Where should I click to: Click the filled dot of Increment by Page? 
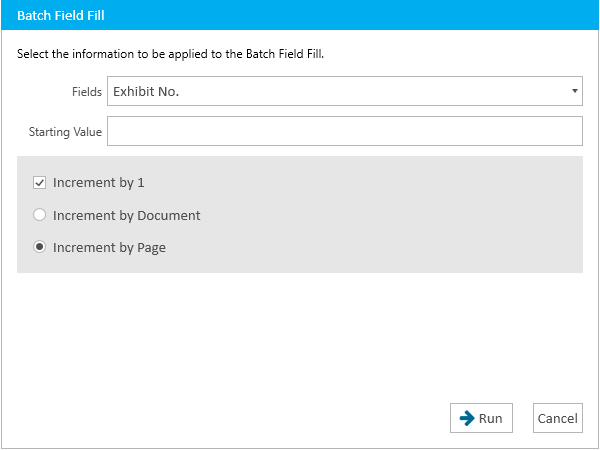point(39,247)
